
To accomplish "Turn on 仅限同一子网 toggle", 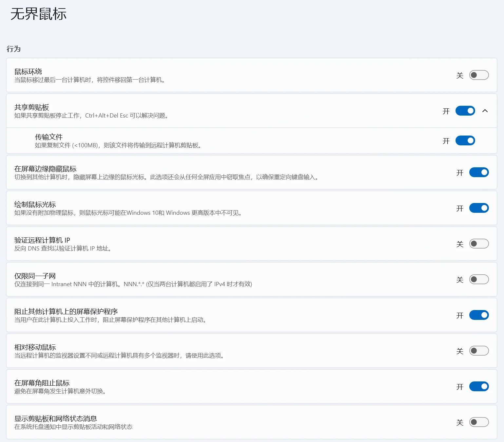I will click(x=479, y=279).
